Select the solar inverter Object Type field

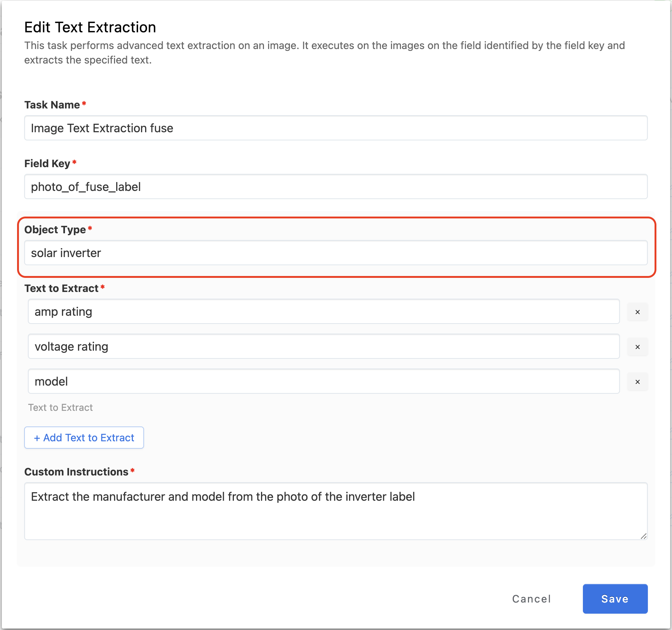pyautogui.click(x=336, y=253)
